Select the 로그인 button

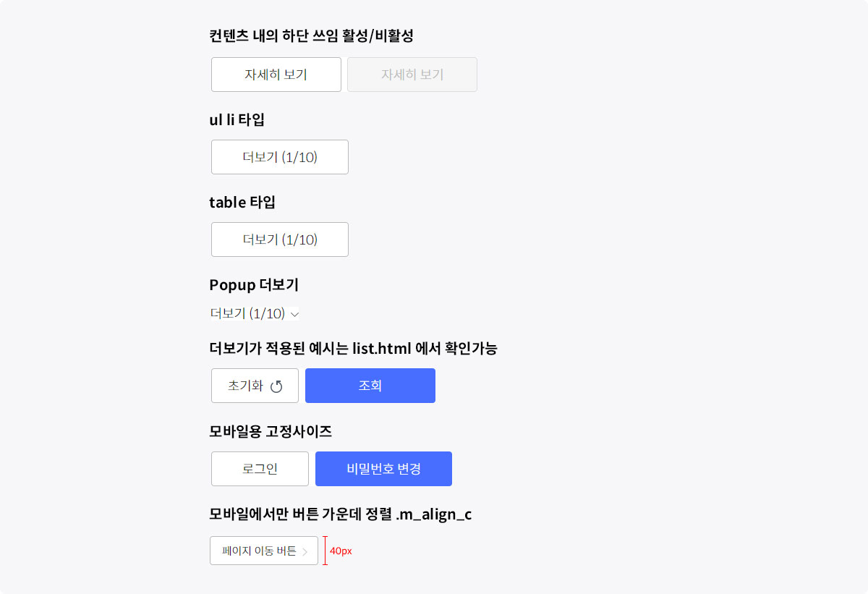[260, 469]
